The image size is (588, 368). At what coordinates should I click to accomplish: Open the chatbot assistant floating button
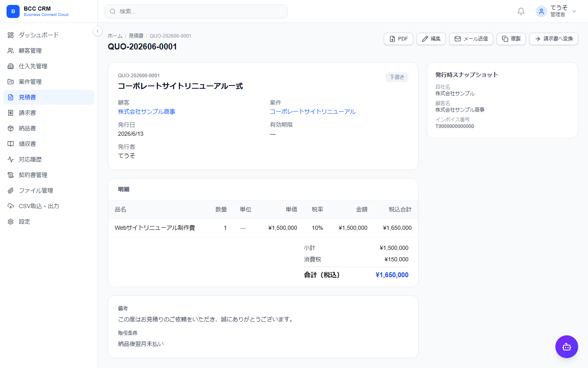pos(567,347)
